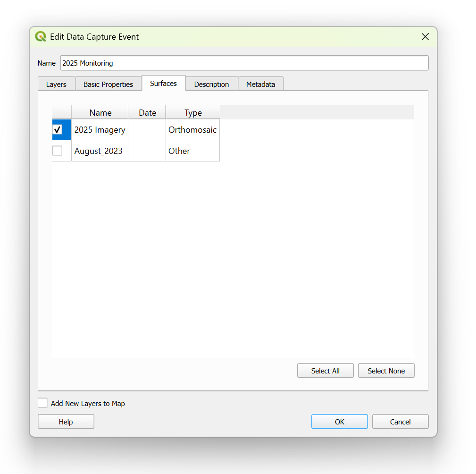Image resolution: width=476 pixels, height=474 pixels.
Task: Cancel the dialog
Action: (400, 422)
